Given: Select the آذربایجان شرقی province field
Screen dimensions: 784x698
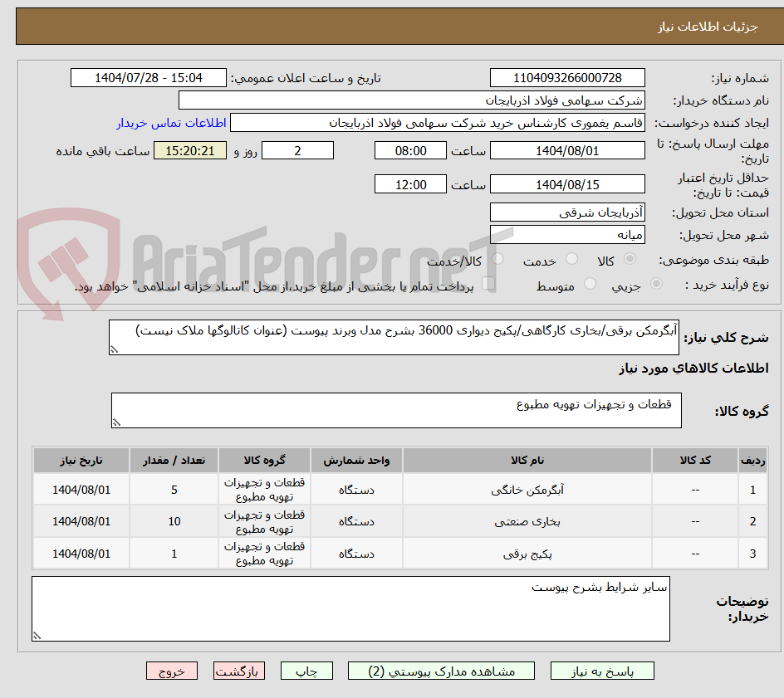Looking at the screenshot, I should 567,212.
